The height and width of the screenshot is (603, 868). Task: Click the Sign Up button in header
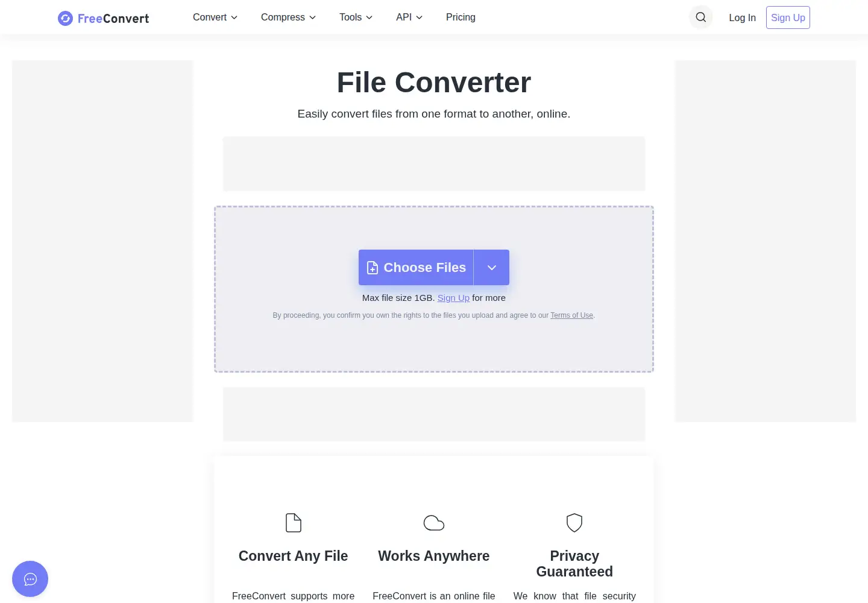788,17
